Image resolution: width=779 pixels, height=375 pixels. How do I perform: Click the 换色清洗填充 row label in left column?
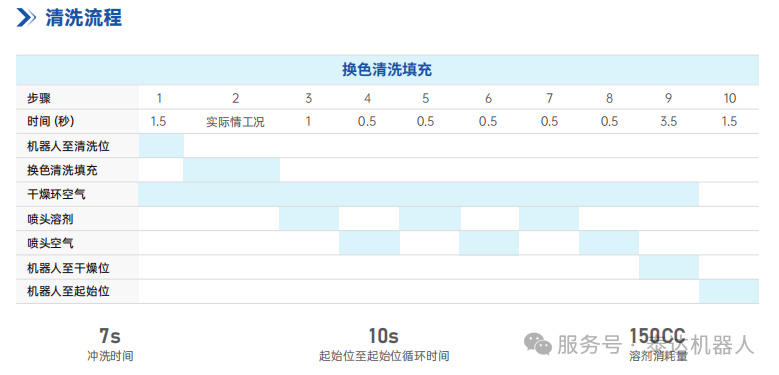(x=62, y=170)
